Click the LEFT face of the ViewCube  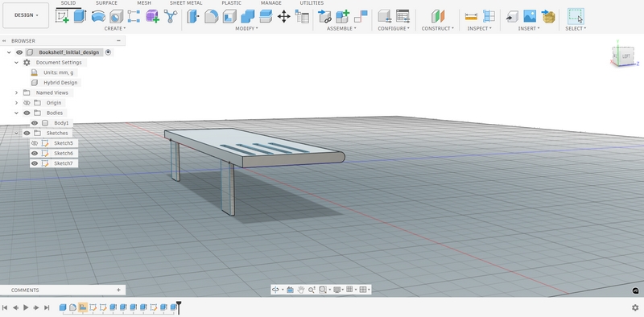tap(625, 56)
